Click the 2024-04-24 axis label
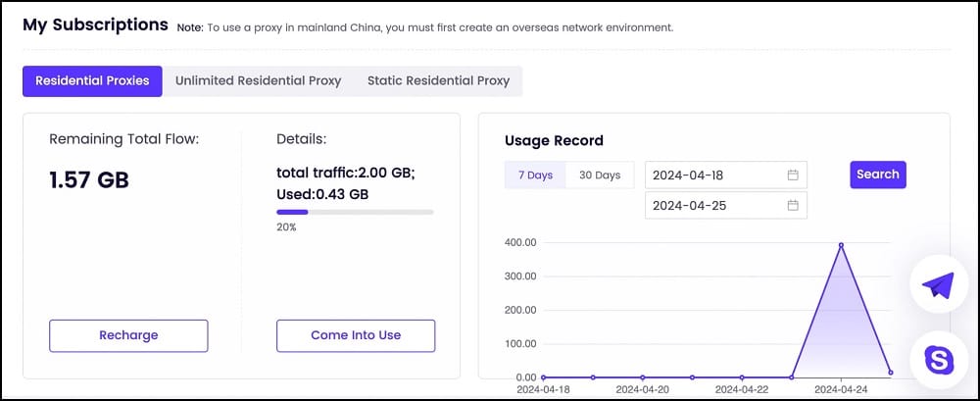This screenshot has width=980, height=401. pyautogui.click(x=841, y=388)
